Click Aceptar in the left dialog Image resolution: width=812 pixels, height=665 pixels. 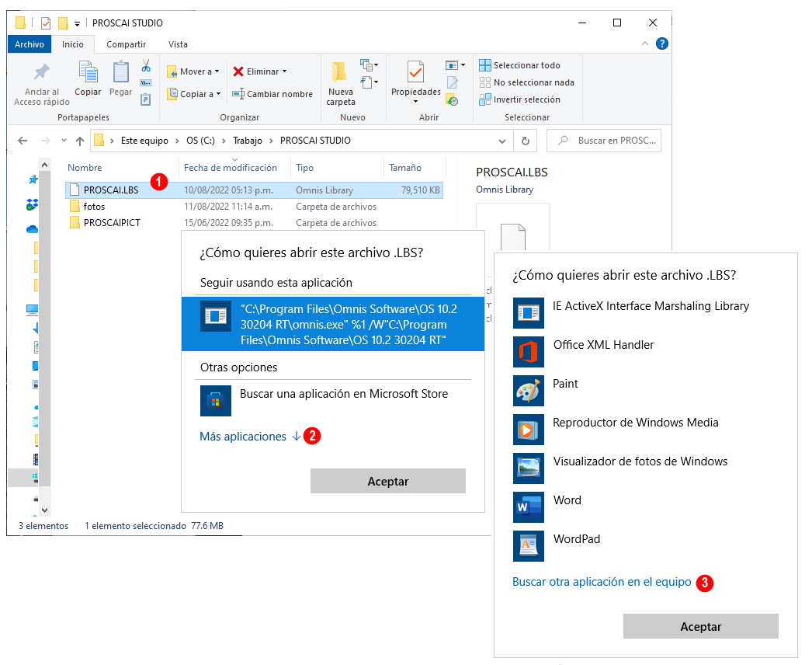pos(388,482)
